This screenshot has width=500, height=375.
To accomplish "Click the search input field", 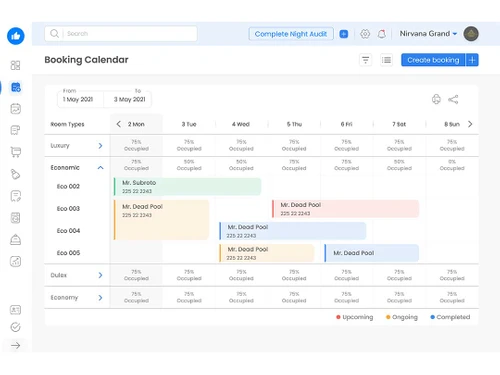I will coord(121,34).
